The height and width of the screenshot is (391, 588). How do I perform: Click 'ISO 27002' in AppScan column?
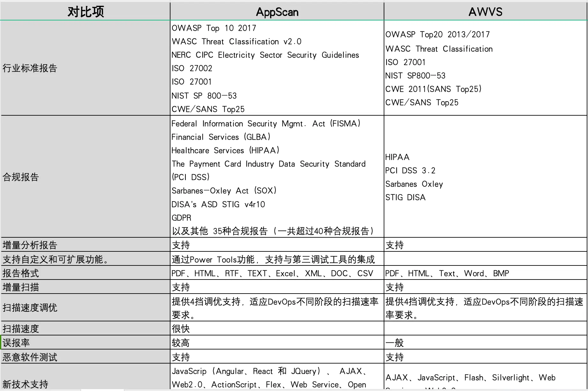click(x=192, y=68)
